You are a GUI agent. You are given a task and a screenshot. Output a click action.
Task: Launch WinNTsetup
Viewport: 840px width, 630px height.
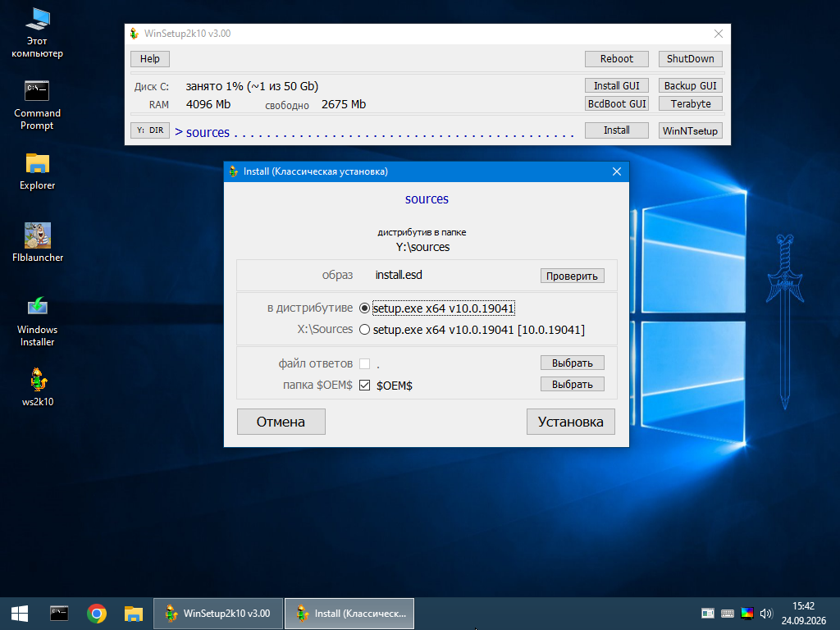[690, 130]
